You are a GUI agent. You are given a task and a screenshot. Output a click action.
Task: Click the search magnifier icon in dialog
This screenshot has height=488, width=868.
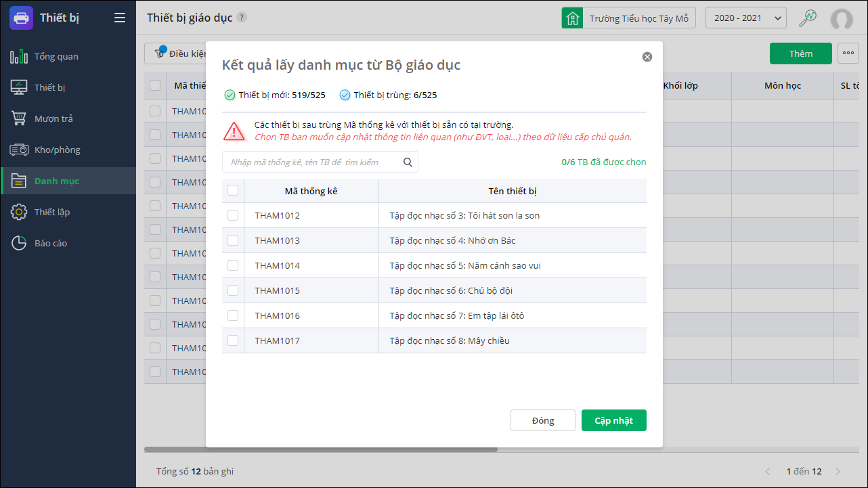408,162
